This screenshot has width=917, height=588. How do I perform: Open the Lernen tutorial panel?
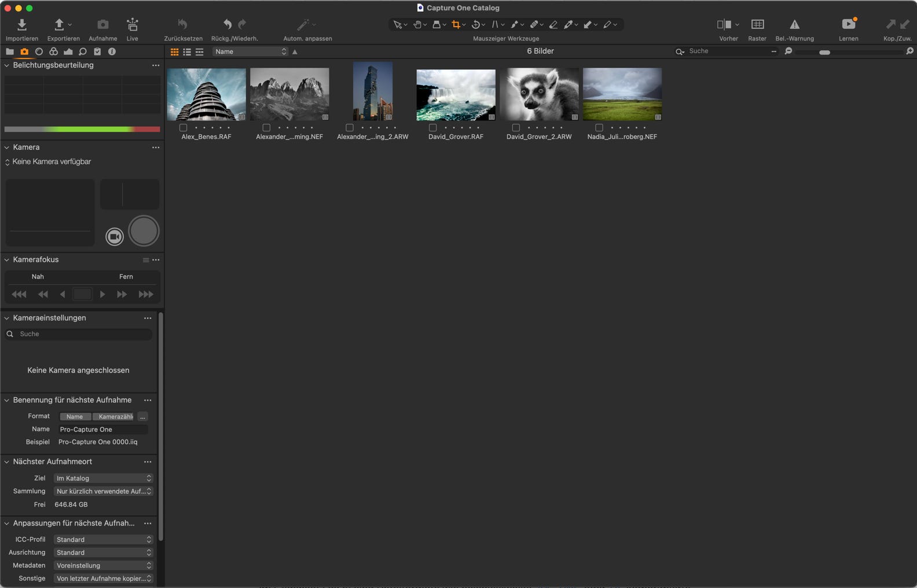848,25
